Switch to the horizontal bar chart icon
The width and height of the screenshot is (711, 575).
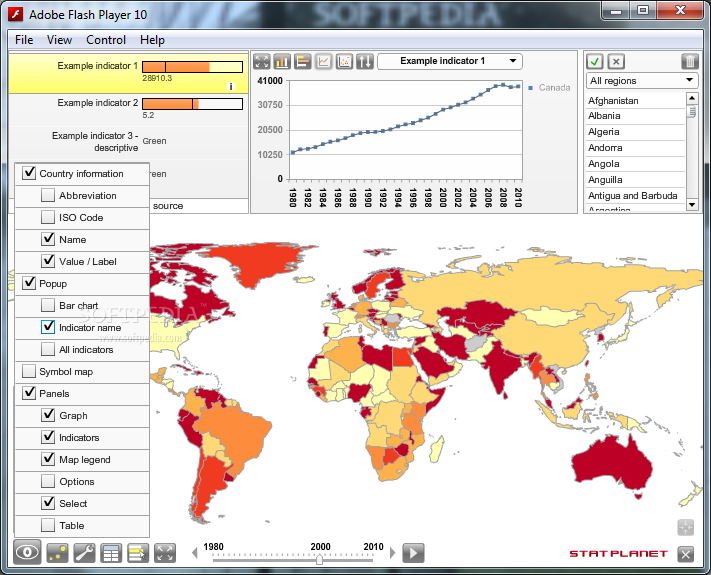[x=302, y=61]
